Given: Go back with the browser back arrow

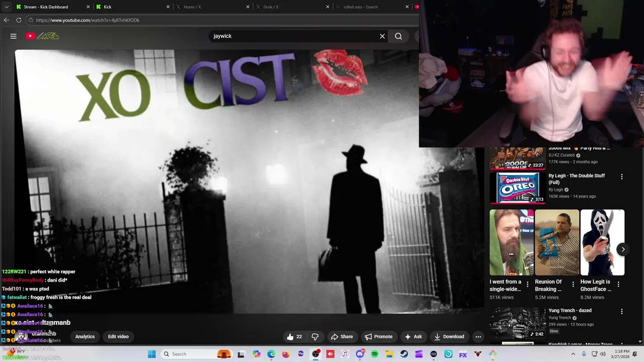Looking at the screenshot, I should pyautogui.click(x=7, y=20).
